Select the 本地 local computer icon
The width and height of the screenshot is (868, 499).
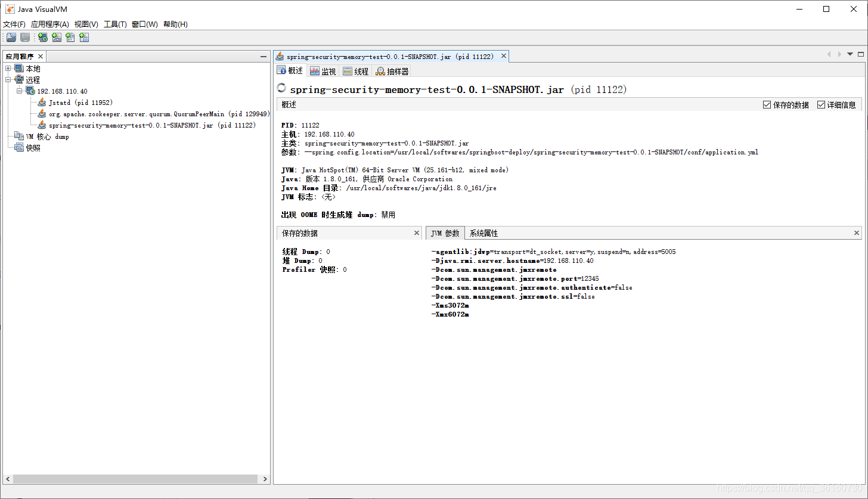pyautogui.click(x=19, y=69)
